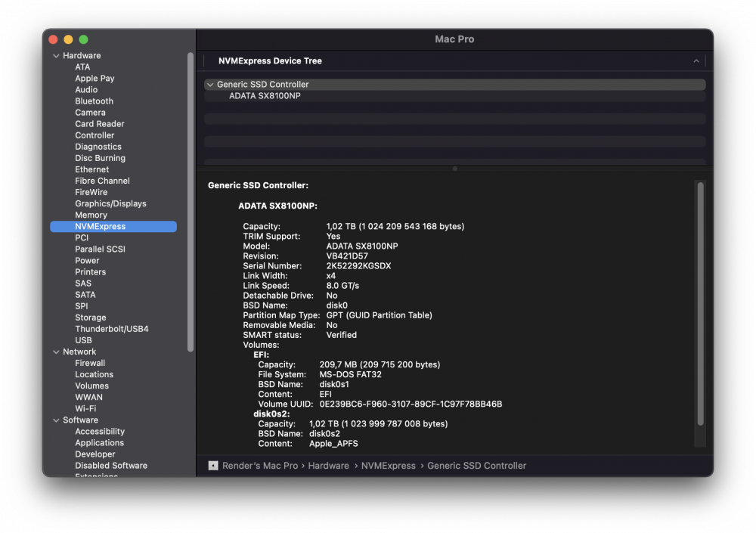This screenshot has width=756, height=533.
Task: Select Bluetooth in the sidebar
Action: tap(94, 101)
